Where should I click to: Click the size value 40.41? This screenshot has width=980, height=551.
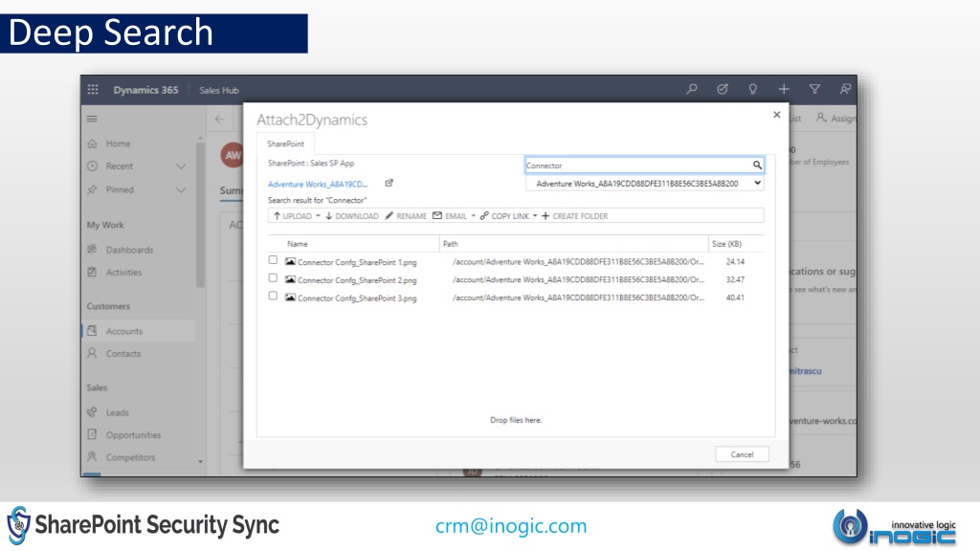pos(735,298)
